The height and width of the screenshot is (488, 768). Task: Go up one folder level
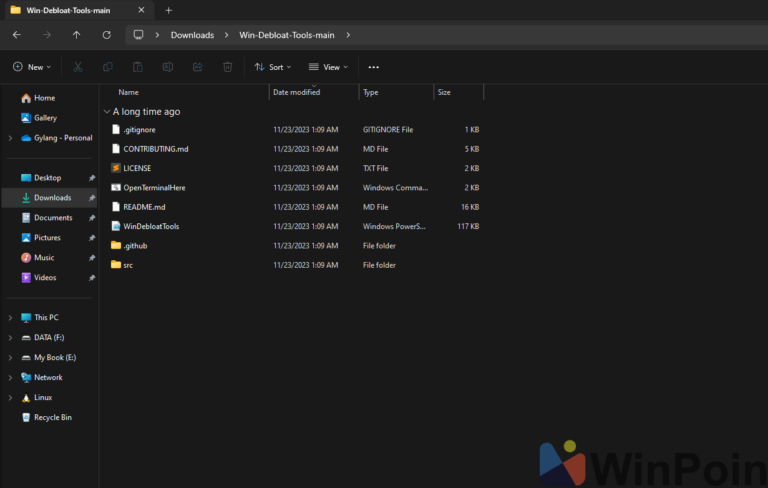76,35
